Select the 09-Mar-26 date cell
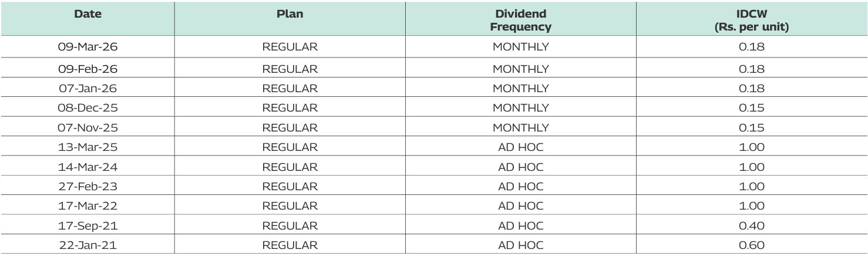Screen dimensions: 868x256 [88, 48]
